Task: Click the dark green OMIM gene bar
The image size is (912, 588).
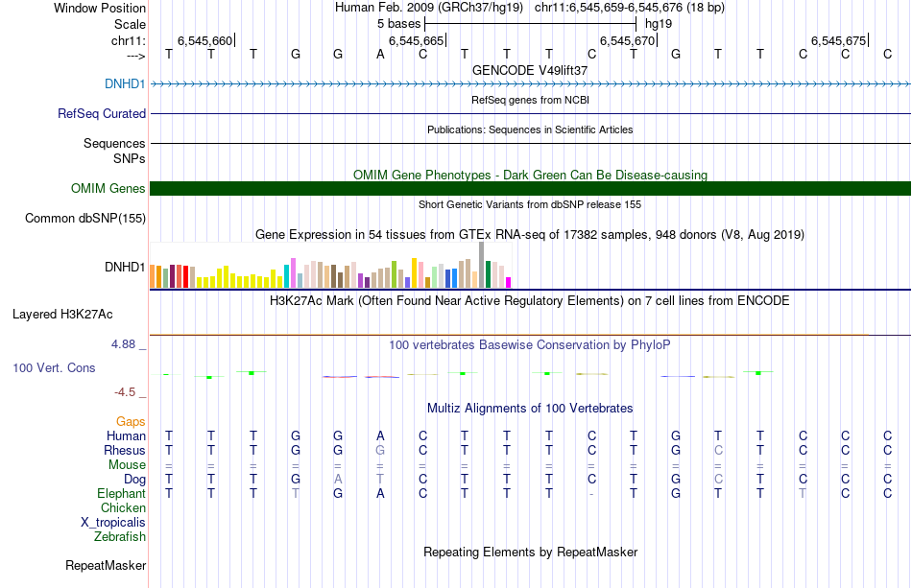Action: click(530, 188)
